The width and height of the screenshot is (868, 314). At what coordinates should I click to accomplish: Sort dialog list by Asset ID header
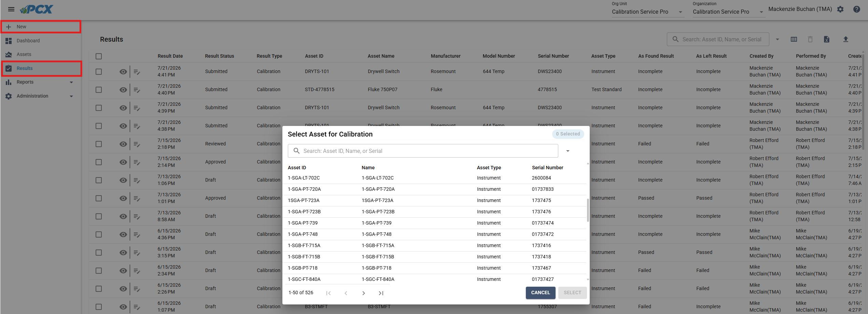[x=297, y=168]
